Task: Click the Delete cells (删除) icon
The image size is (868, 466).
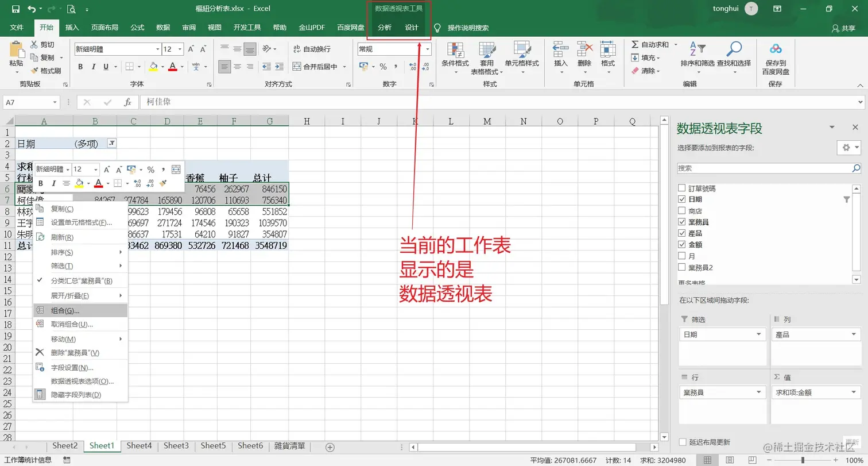Action: click(x=584, y=51)
